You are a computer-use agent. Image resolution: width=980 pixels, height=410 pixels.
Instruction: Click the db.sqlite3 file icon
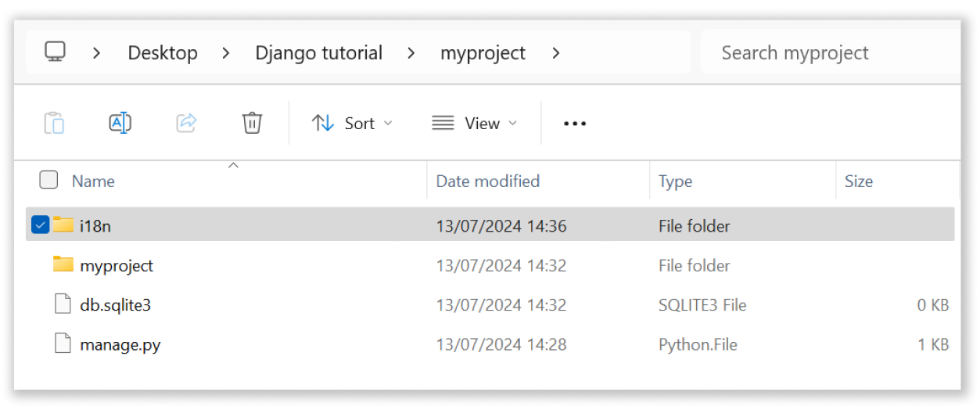(x=63, y=304)
